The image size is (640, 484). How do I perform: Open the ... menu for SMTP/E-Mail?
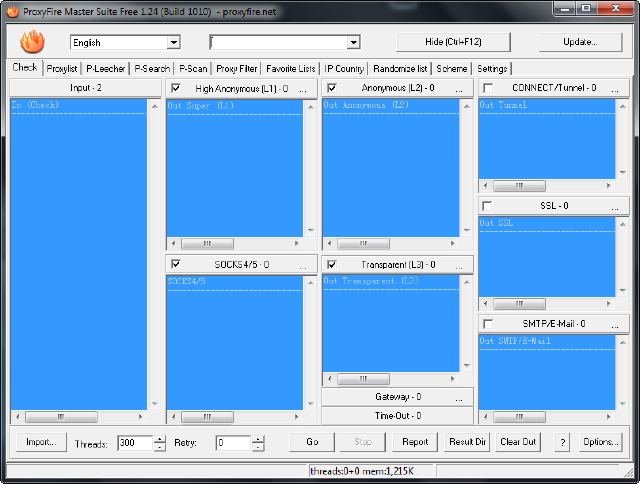(x=615, y=325)
